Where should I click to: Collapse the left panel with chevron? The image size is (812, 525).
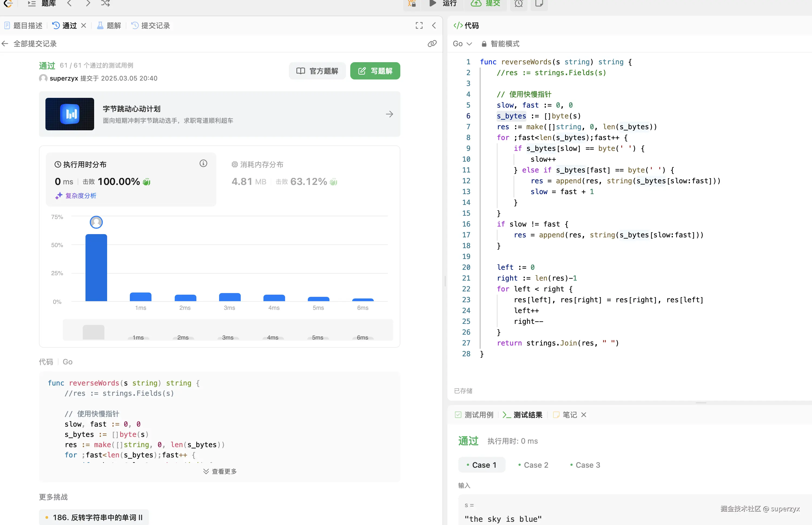(x=434, y=26)
